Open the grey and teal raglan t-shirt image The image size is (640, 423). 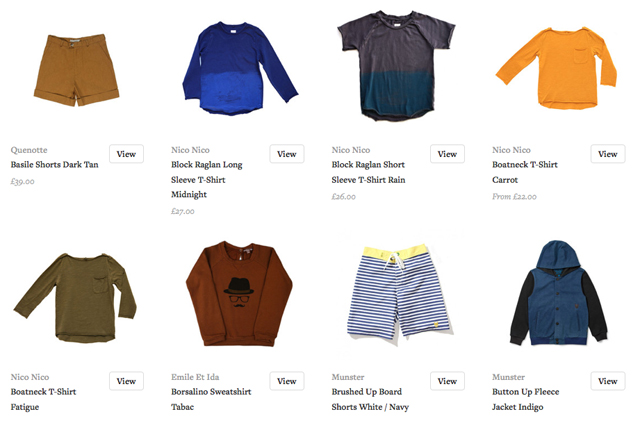tap(396, 66)
